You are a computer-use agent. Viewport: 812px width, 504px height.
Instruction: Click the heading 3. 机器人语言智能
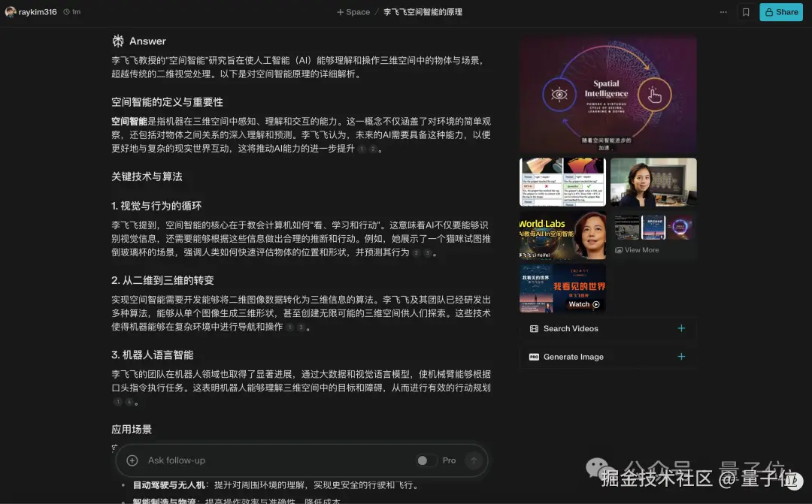tap(152, 355)
